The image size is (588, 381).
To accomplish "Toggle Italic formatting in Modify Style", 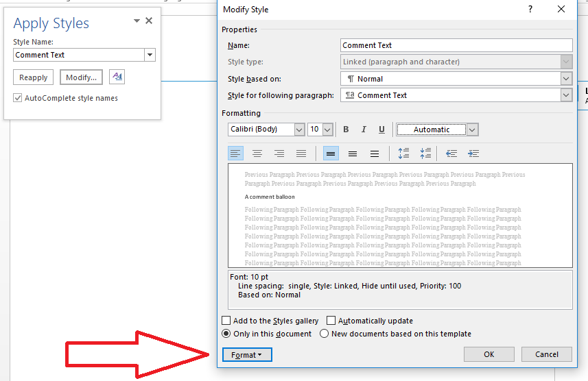I will 364,130.
